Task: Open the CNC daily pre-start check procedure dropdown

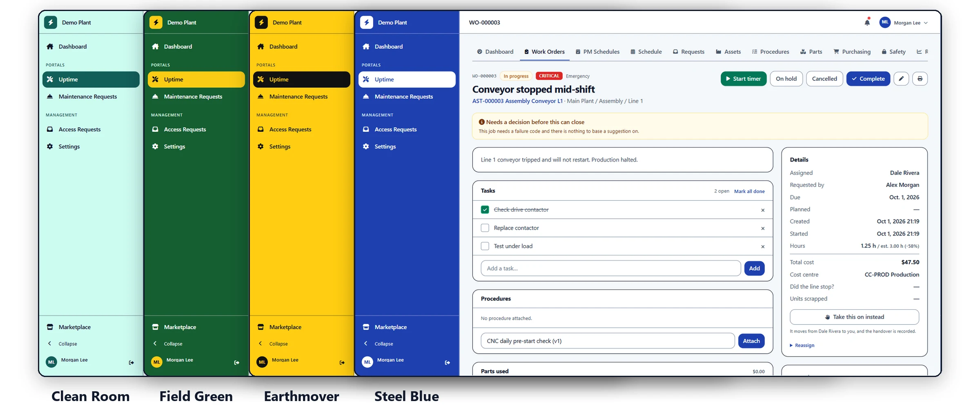Action: point(608,341)
